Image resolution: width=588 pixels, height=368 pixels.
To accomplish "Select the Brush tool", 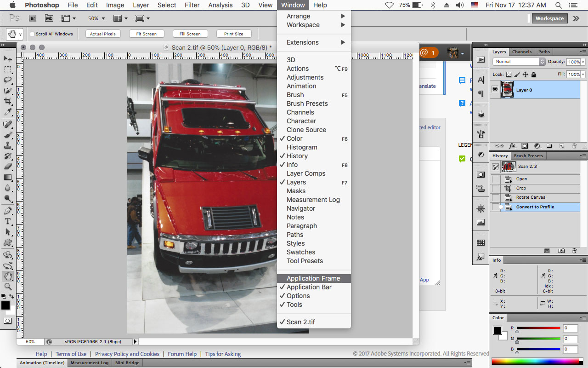I will click(x=8, y=135).
